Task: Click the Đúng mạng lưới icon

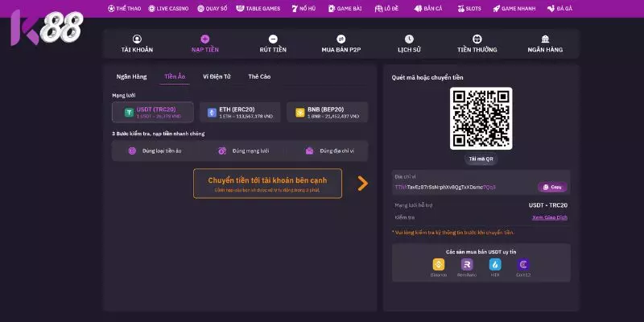Action: click(222, 151)
